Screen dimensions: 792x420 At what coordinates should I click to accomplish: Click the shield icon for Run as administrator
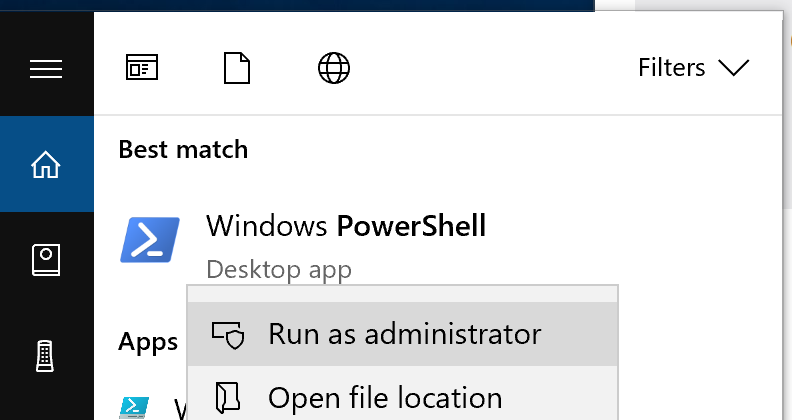tap(228, 335)
